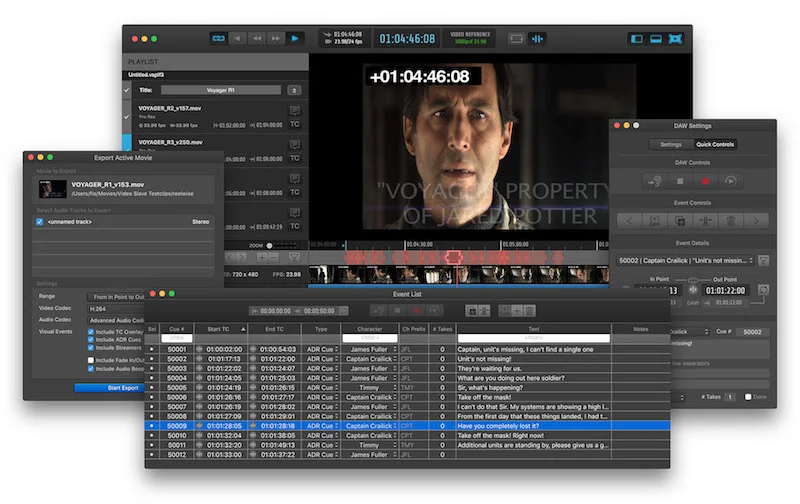This screenshot has width=800, height=504.
Task: Open Character dropdown for cue 50001 James Fuller
Action: click(x=369, y=349)
